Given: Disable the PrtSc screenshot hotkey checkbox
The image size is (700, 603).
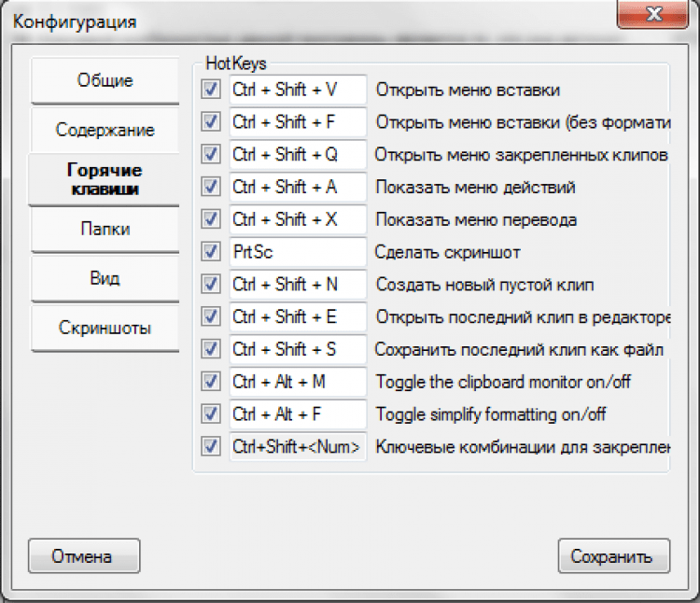Looking at the screenshot, I should (x=211, y=252).
